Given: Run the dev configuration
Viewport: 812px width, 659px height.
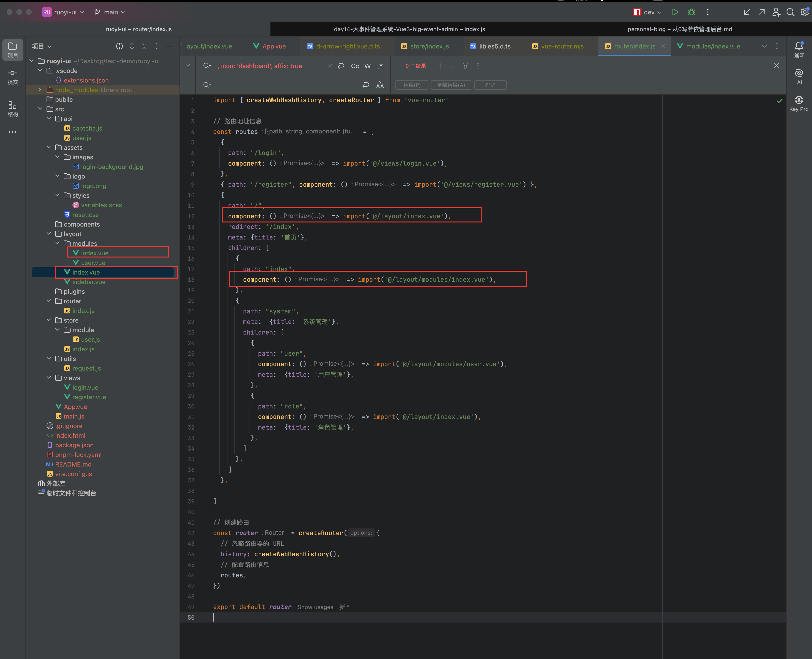Looking at the screenshot, I should coord(675,12).
